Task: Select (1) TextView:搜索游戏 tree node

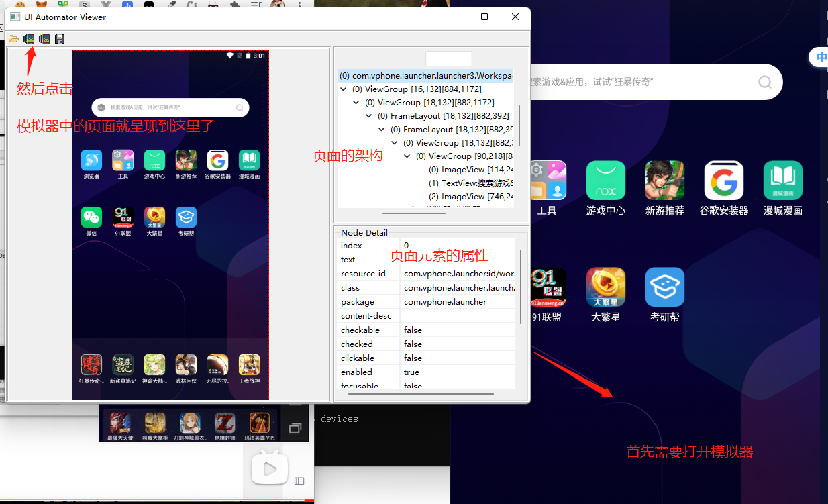Action: (471, 183)
